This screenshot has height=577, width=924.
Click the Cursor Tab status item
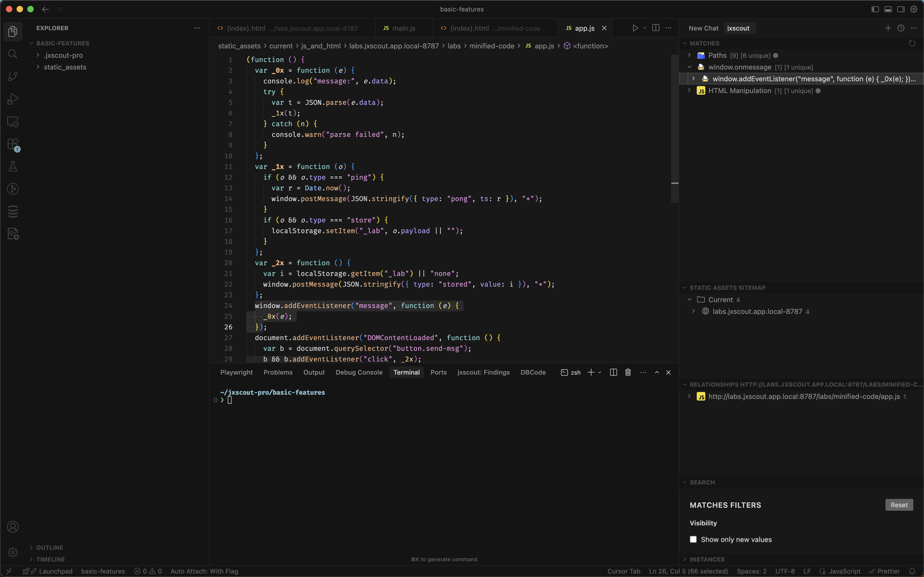pyautogui.click(x=624, y=571)
